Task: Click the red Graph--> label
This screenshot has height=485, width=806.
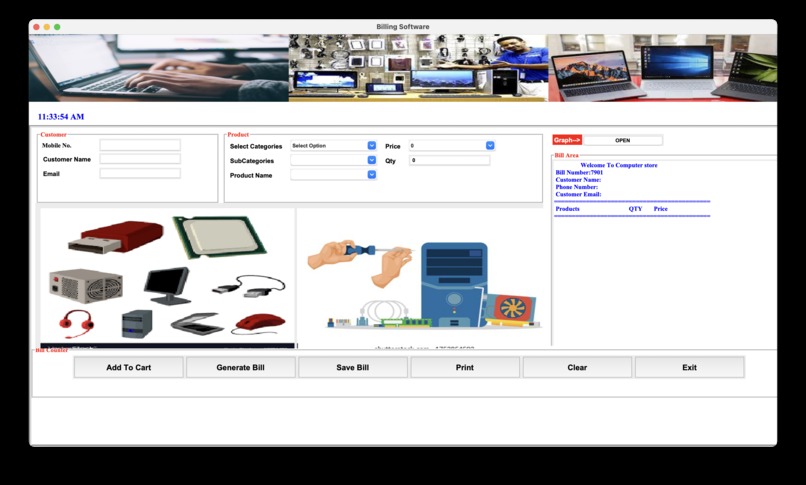Action: coord(567,140)
